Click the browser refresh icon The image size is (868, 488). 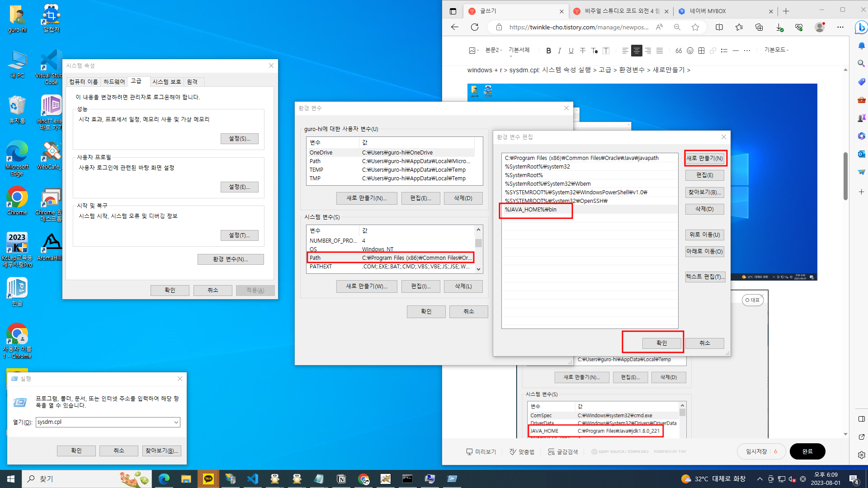tap(475, 27)
